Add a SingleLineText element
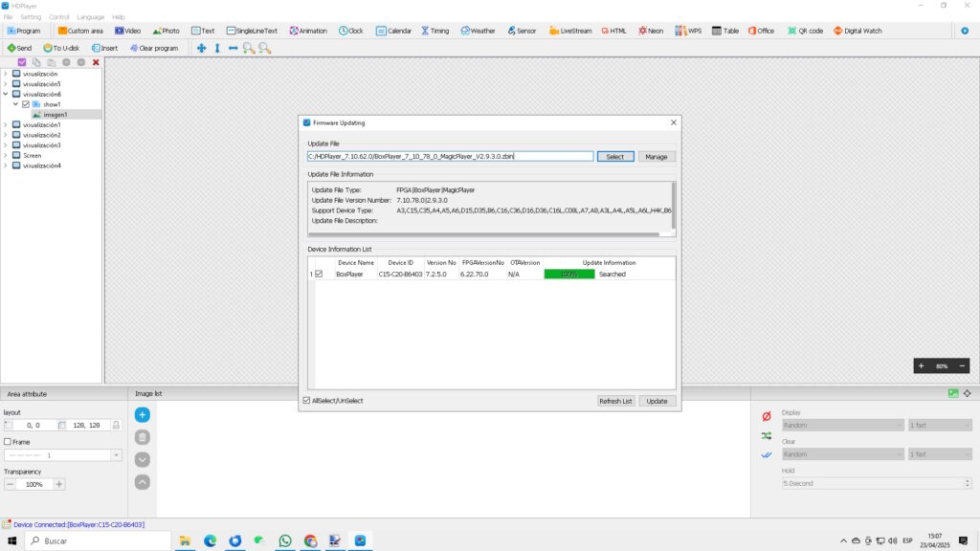Viewport: 980px width, 551px height. pyautogui.click(x=252, y=31)
